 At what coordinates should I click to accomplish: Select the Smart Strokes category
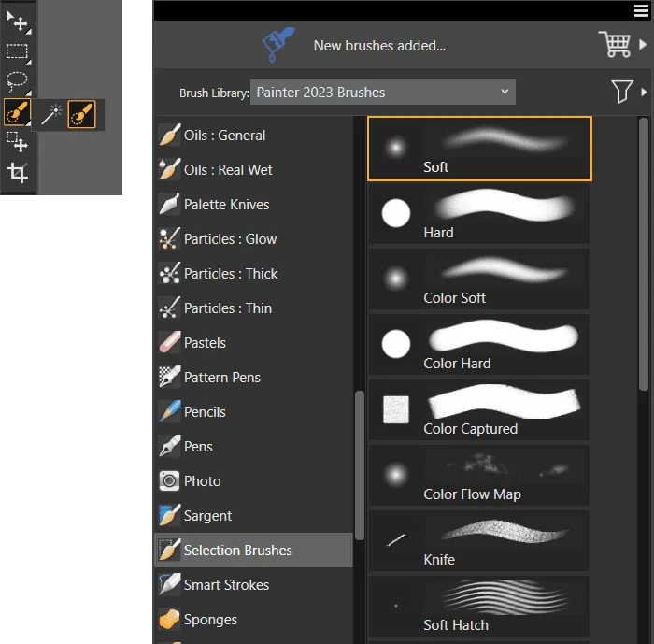(254, 585)
